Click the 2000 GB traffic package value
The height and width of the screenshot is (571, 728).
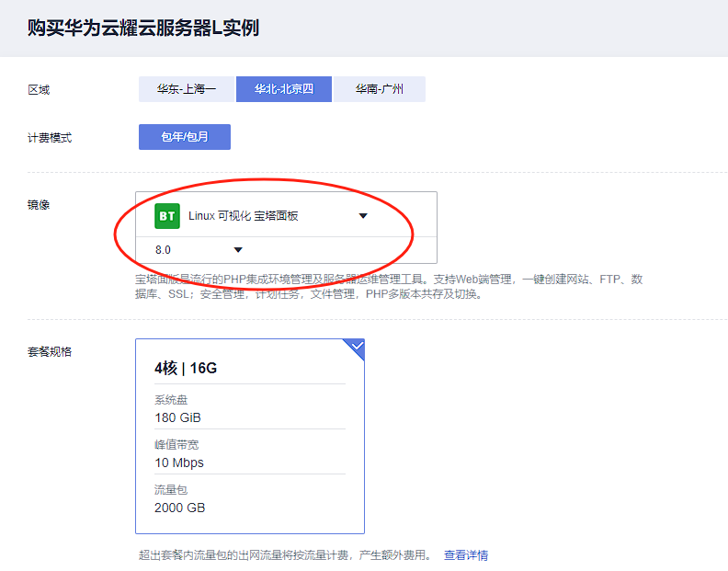click(x=179, y=508)
